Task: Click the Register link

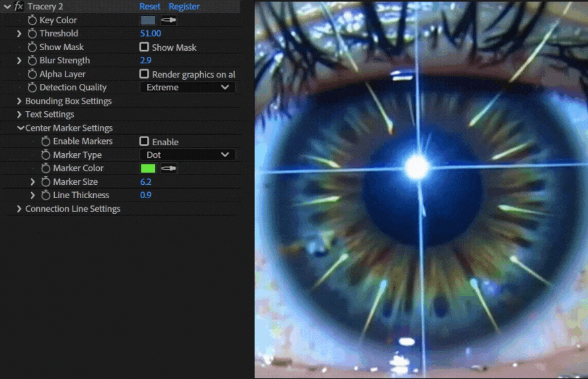Action: (184, 7)
